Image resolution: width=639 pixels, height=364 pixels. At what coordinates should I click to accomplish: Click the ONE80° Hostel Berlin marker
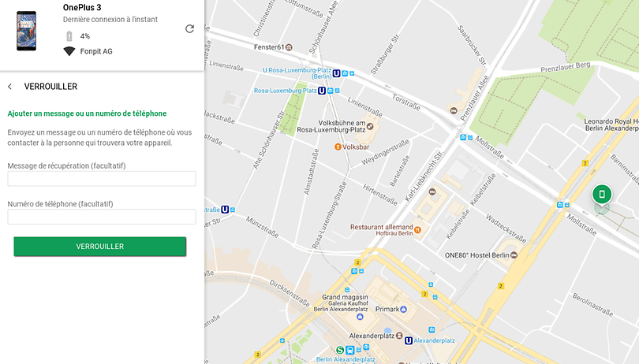pyautogui.click(x=514, y=255)
